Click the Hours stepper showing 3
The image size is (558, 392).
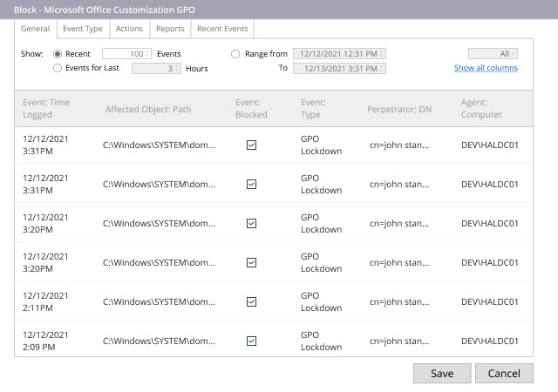[156, 68]
